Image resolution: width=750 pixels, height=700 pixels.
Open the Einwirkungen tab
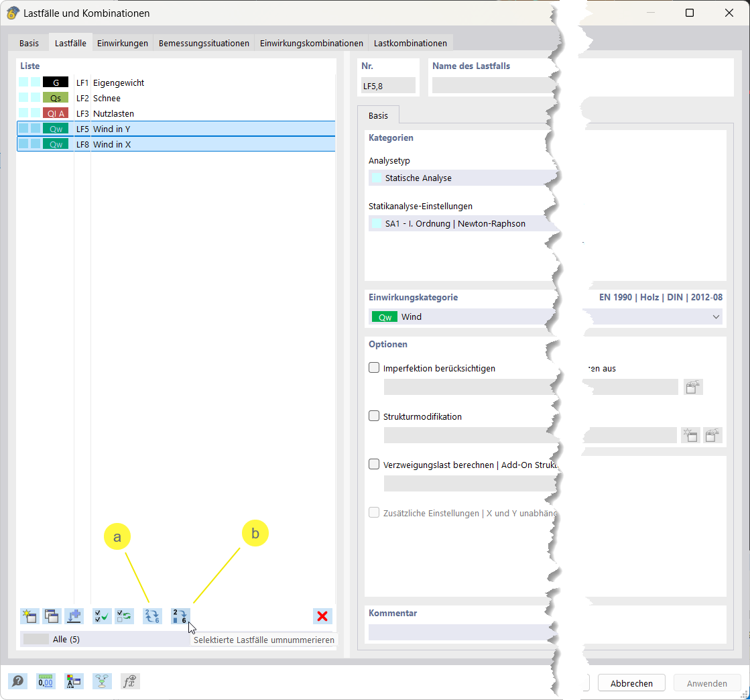tap(123, 43)
